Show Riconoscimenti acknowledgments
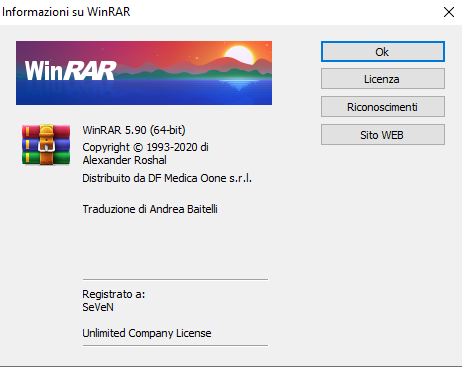 tap(383, 107)
